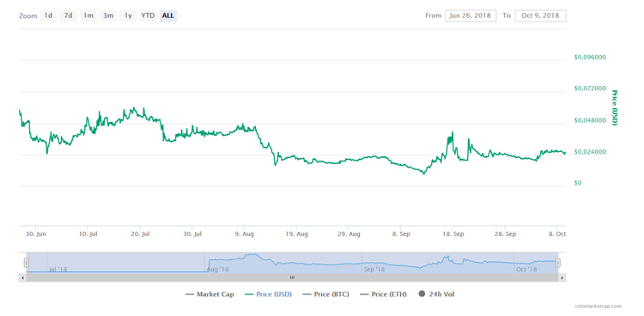Viewport: 644px width, 316px height.
Task: Click the 28. Sep date axis label
Action: (x=505, y=234)
